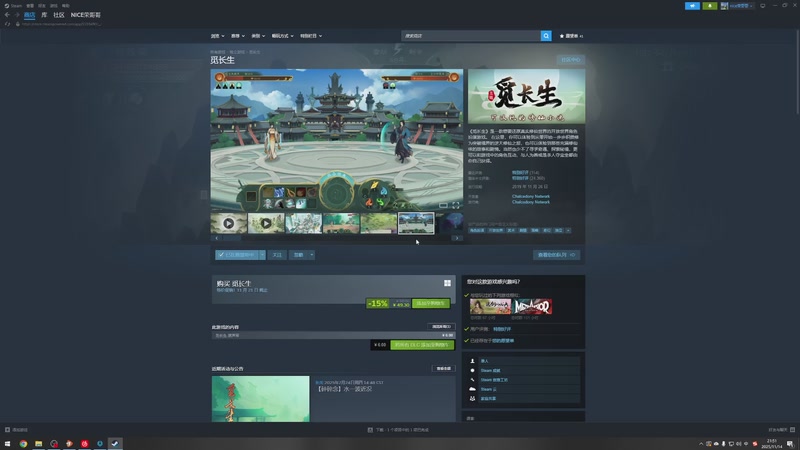Reload the page with the refresh icon
The image size is (800, 450).
(7, 24)
